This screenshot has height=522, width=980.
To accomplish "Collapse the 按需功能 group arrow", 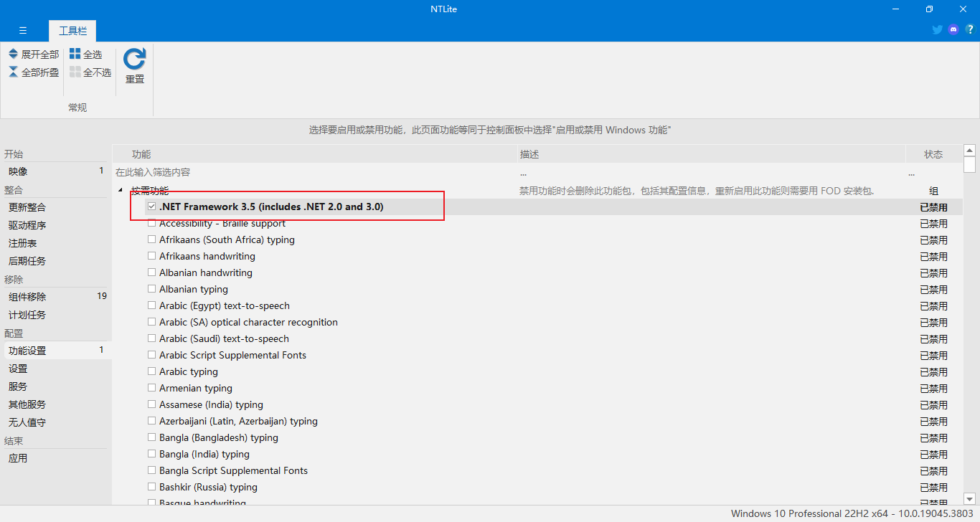I will coord(120,191).
